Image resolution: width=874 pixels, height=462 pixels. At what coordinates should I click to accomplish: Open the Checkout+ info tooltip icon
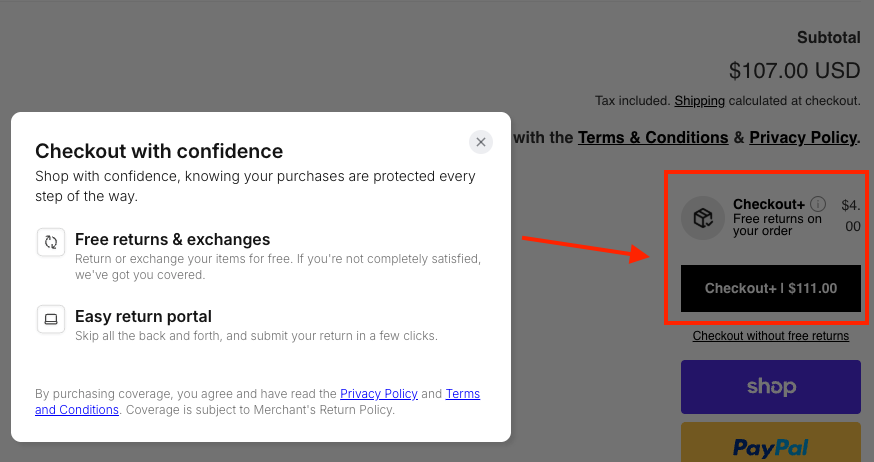pos(818,203)
